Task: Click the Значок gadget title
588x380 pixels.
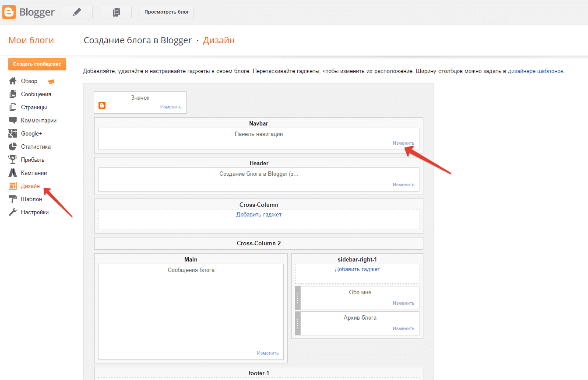Action: click(140, 98)
